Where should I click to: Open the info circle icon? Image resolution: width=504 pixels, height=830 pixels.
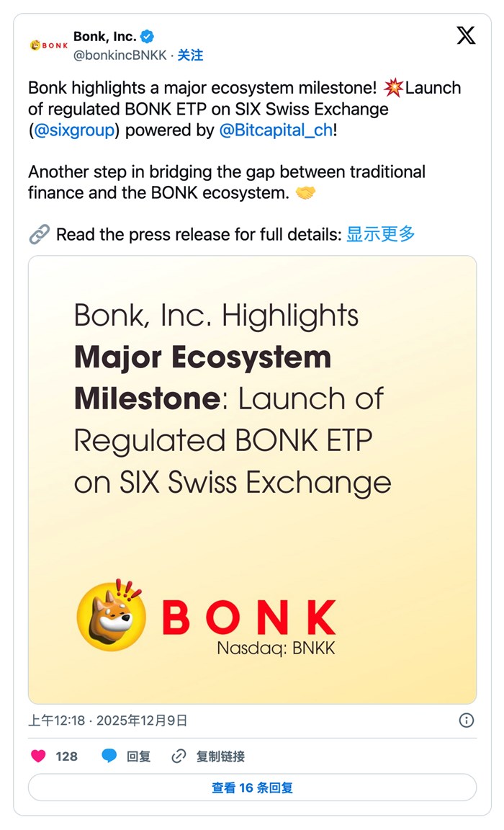(x=466, y=720)
